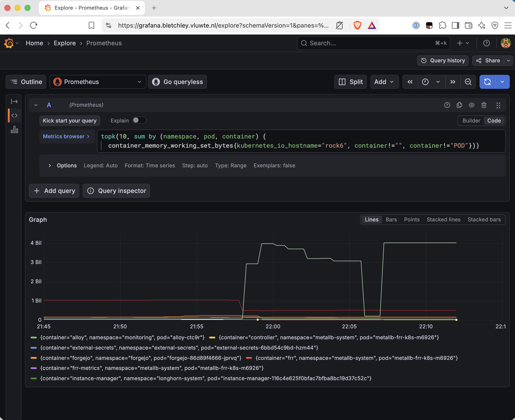Select Bars graph style
The image size is (515, 420).
tap(391, 219)
